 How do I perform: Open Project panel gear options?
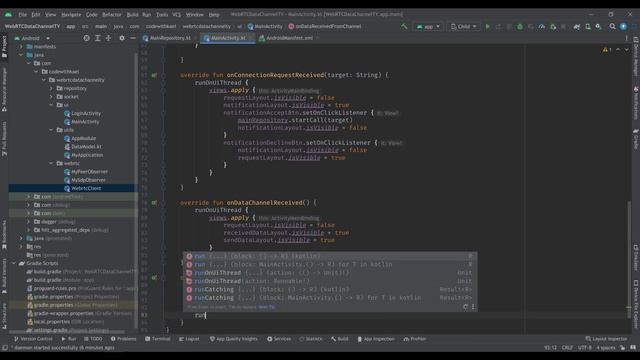122,38
